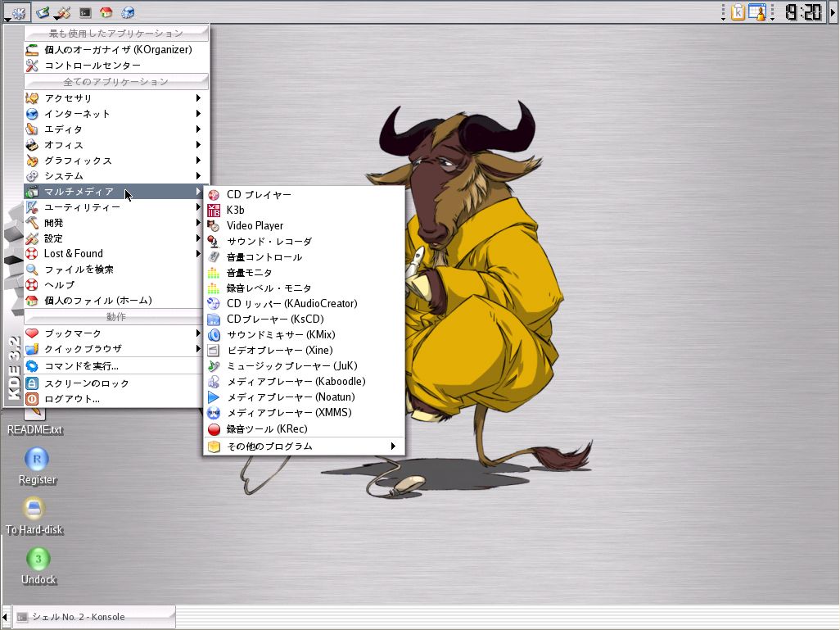Viewport: 840px width, 630px height.
Task: Expand the オフィス submenu
Action: tap(116, 145)
